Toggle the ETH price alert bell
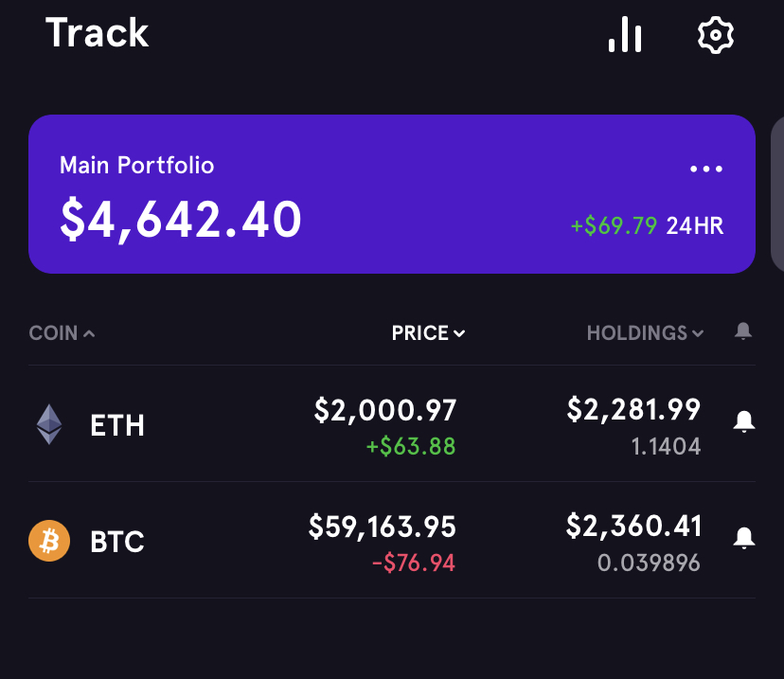This screenshot has width=784, height=679. point(744,422)
